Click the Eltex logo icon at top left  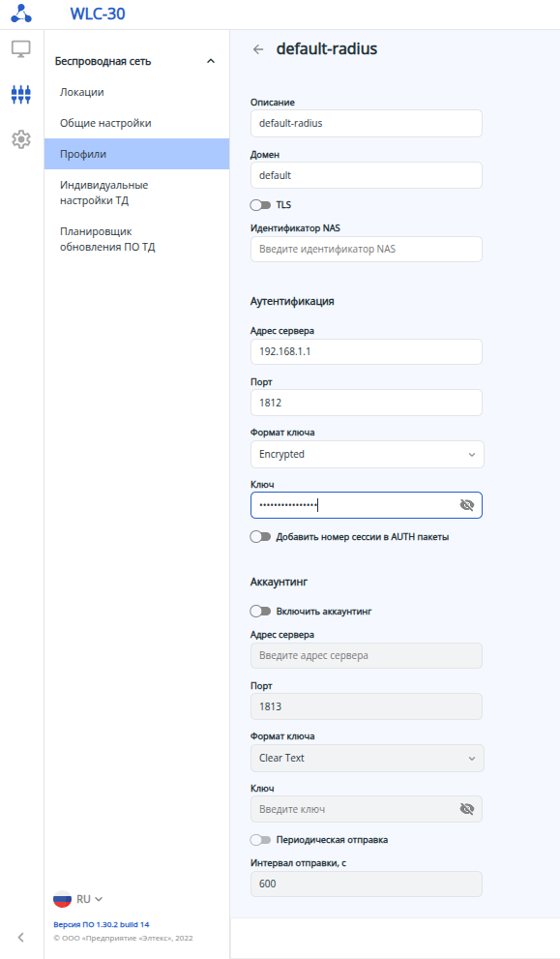[21, 14]
